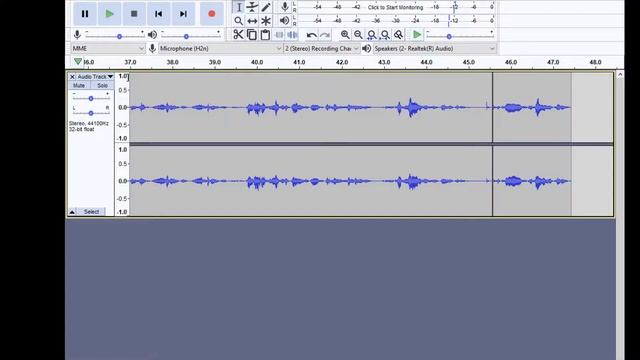Screen dimensions: 640x360
Task: Open the MME audio host dropdown
Action: pyautogui.click(x=108, y=49)
